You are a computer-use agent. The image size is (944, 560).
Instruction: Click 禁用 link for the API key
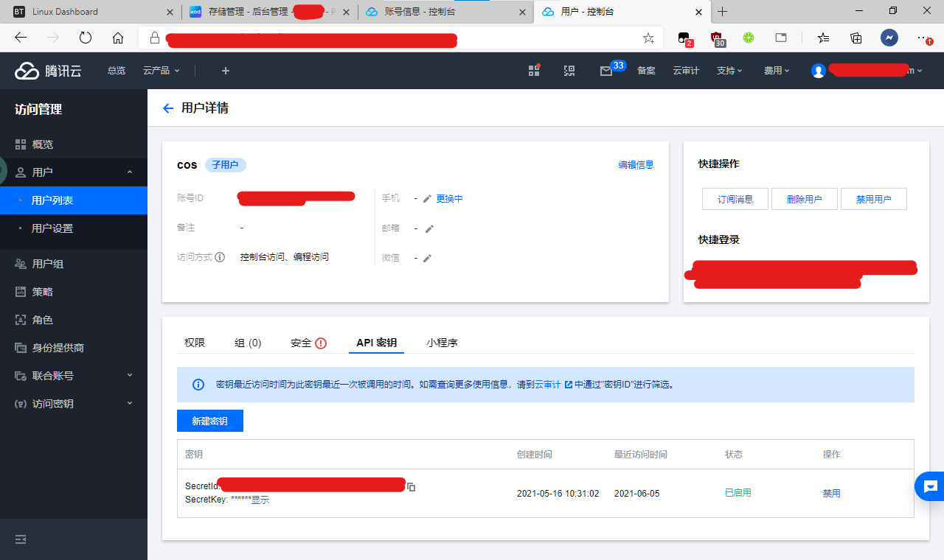(x=831, y=493)
